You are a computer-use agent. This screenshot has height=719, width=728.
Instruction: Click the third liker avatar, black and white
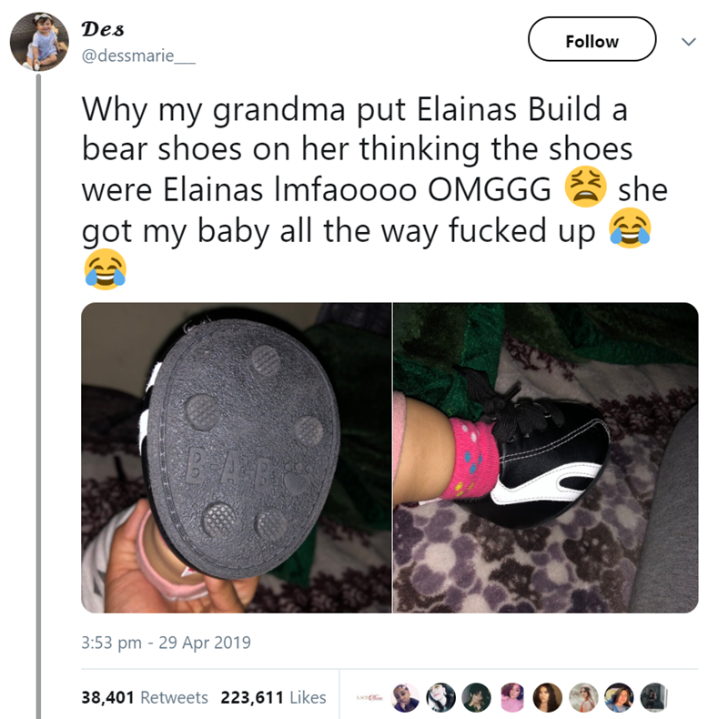(441, 697)
